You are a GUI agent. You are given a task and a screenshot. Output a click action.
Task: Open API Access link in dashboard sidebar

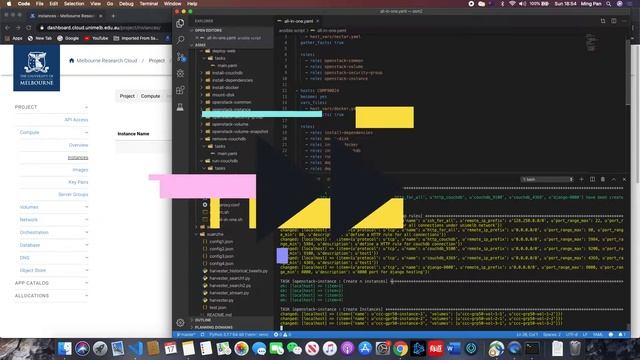click(76, 120)
